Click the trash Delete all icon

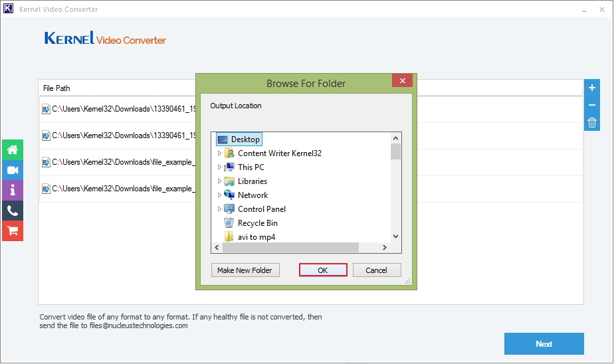591,122
